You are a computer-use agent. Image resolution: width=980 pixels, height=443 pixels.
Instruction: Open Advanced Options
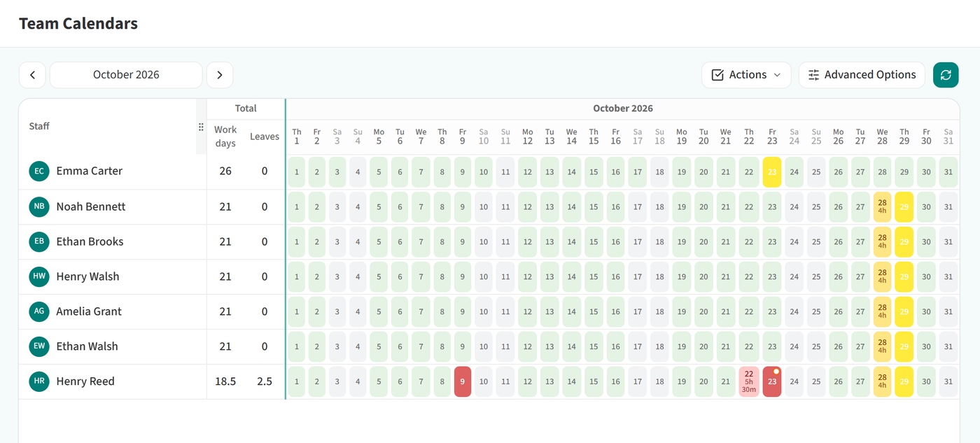pos(862,75)
